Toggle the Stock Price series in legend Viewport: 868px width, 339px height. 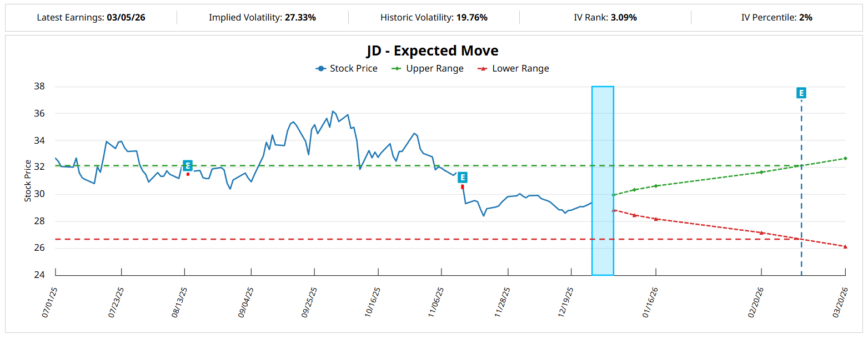347,69
